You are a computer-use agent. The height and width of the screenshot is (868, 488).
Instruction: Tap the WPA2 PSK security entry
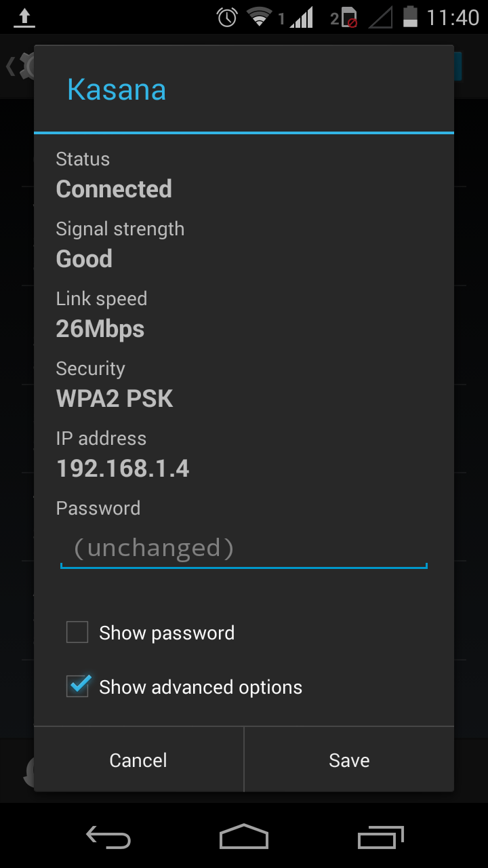[114, 399]
